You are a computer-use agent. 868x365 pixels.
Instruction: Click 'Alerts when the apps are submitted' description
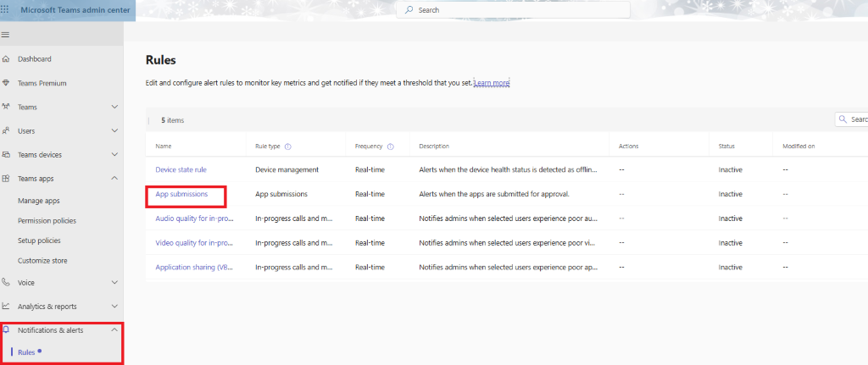click(494, 194)
